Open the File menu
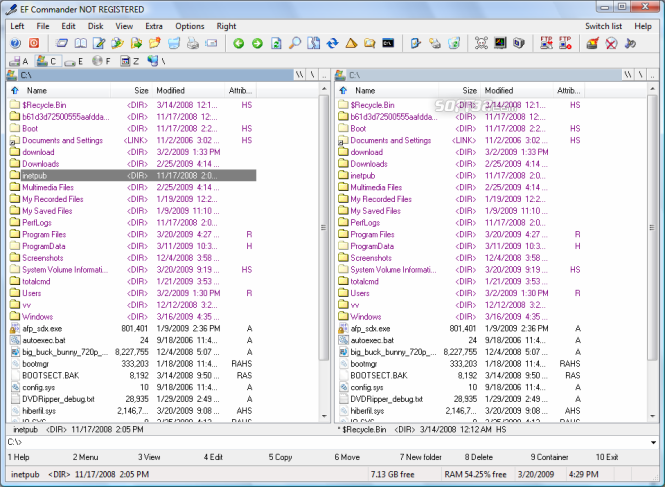Image resolution: width=665 pixels, height=487 pixels. pos(43,26)
